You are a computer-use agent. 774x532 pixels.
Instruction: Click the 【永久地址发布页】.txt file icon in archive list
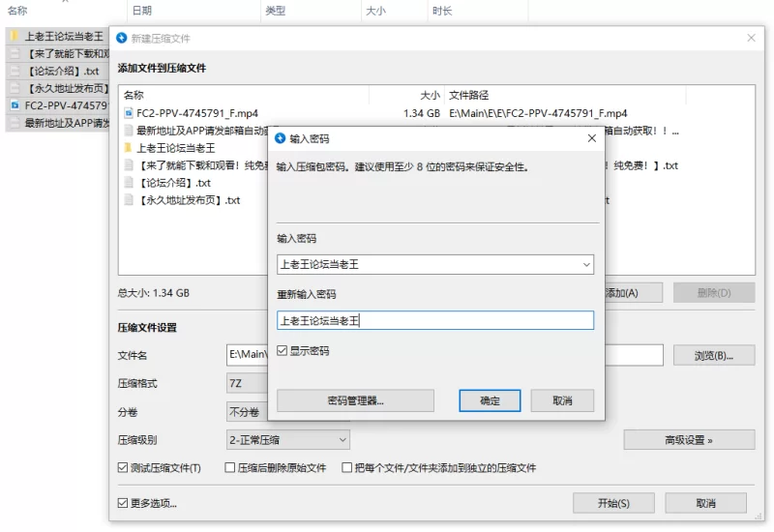[x=129, y=200]
